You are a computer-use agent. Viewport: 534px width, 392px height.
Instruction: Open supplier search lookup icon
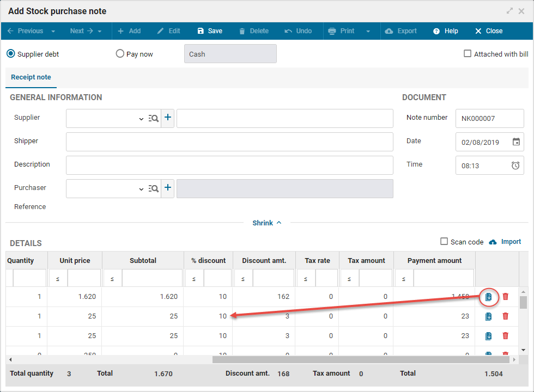click(154, 118)
